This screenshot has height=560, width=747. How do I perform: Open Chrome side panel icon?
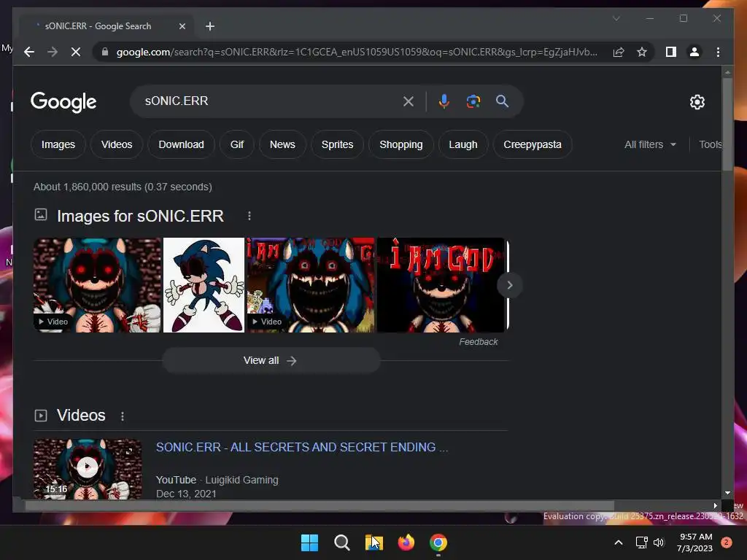coord(671,52)
